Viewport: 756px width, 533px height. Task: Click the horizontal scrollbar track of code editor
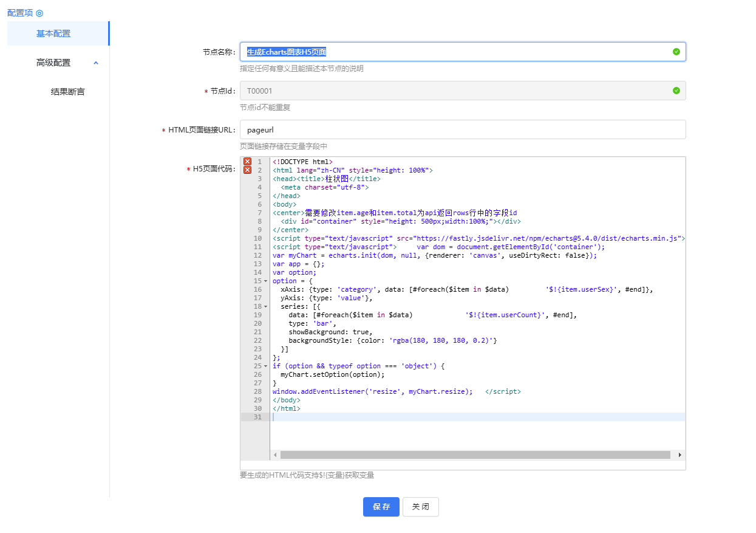(475, 455)
